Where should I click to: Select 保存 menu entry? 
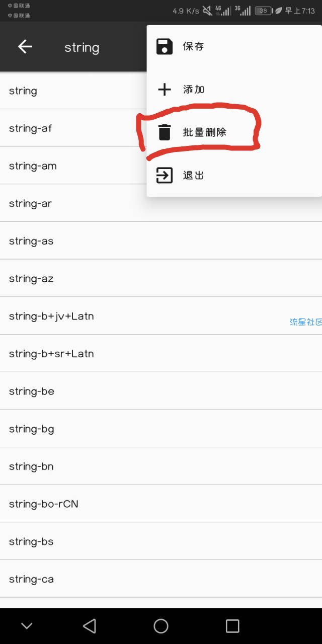(194, 47)
